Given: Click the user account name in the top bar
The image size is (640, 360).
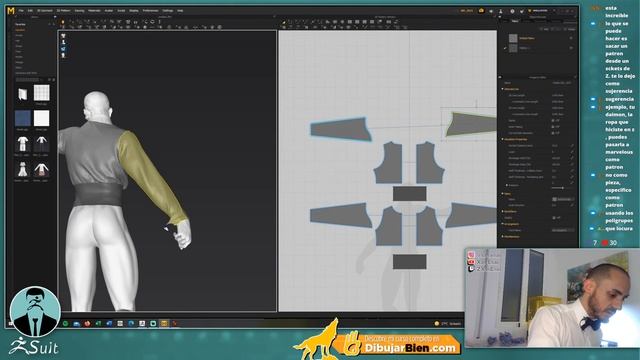Looking at the screenshot, I should 540,11.
